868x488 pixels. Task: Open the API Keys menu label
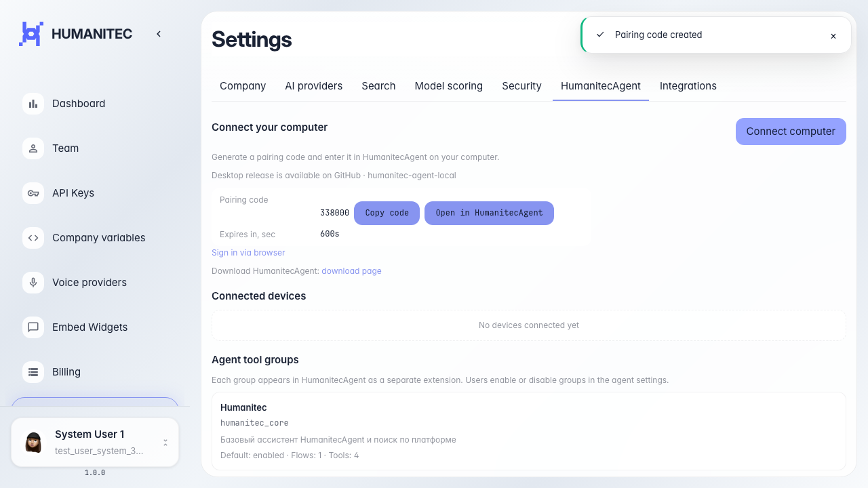[x=73, y=193]
